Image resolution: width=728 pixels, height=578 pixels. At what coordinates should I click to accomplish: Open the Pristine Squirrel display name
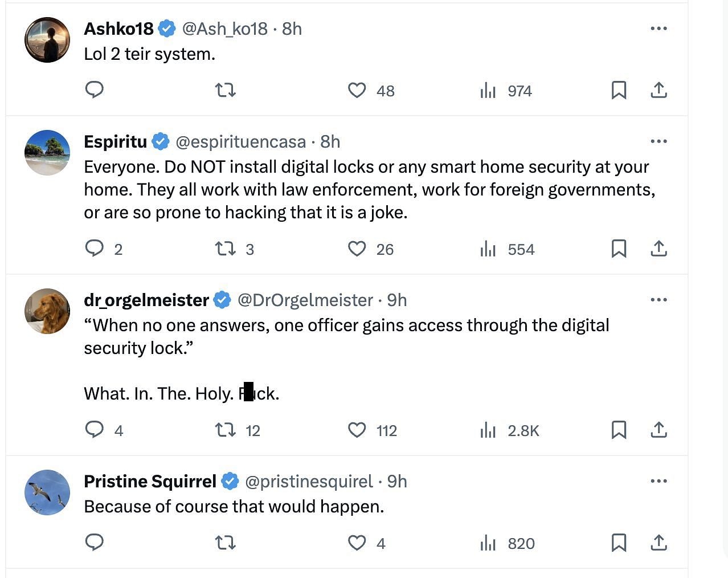coord(150,481)
